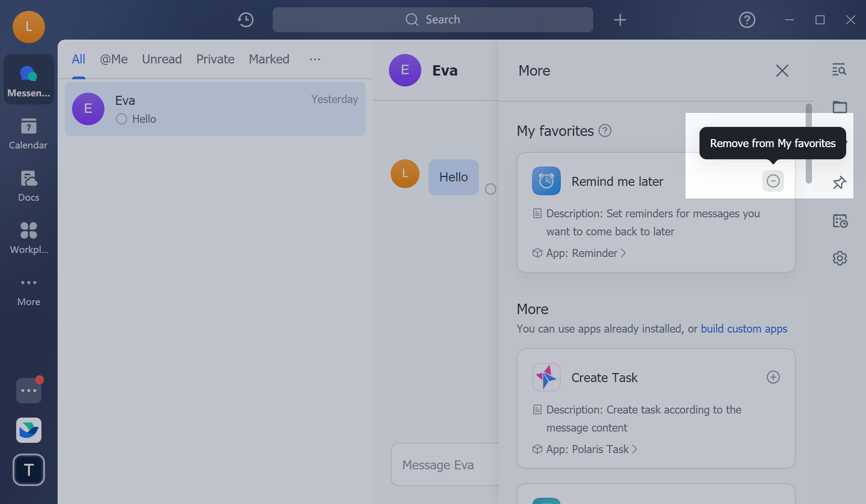This screenshot has width=866, height=504.
Task: Click the pin icon in right rail
Action: [x=839, y=183]
